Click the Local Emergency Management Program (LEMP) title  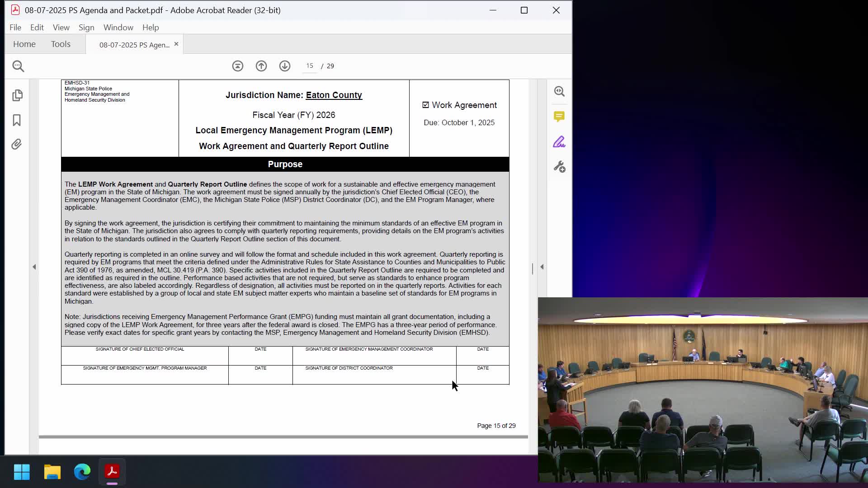(x=294, y=131)
